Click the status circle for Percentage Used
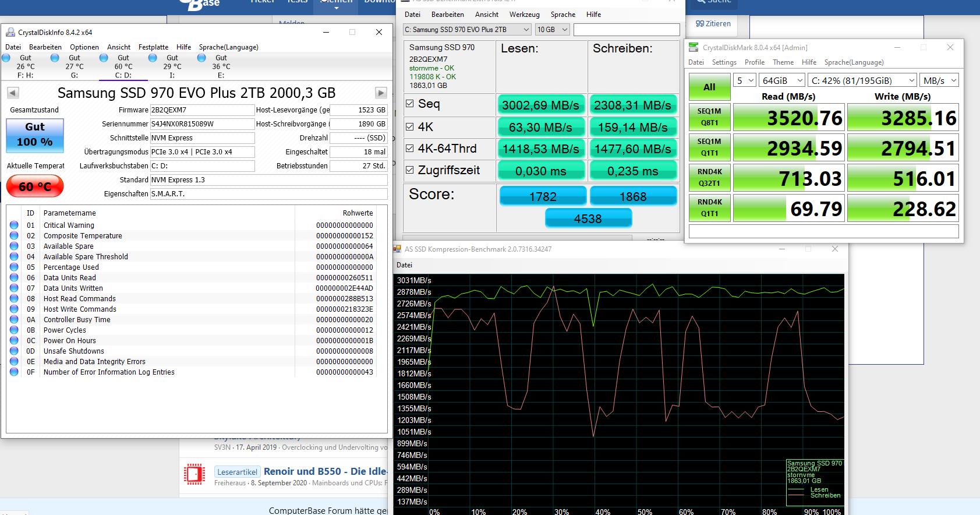Image resolution: width=980 pixels, height=515 pixels. [x=14, y=267]
